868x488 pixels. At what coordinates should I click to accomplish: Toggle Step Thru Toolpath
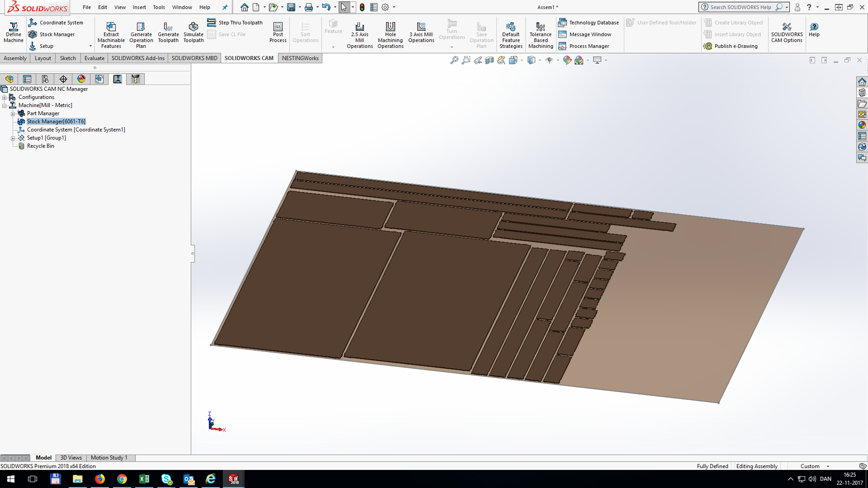coord(235,23)
